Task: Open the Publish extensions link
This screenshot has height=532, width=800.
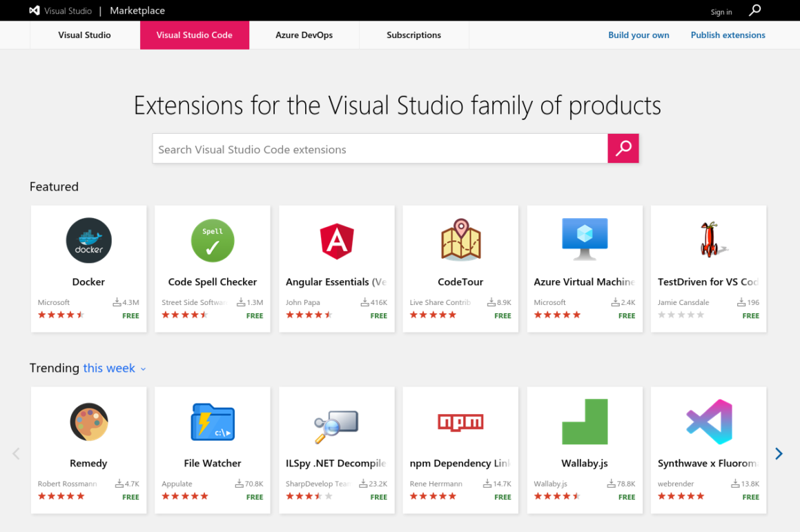Action: [x=728, y=35]
